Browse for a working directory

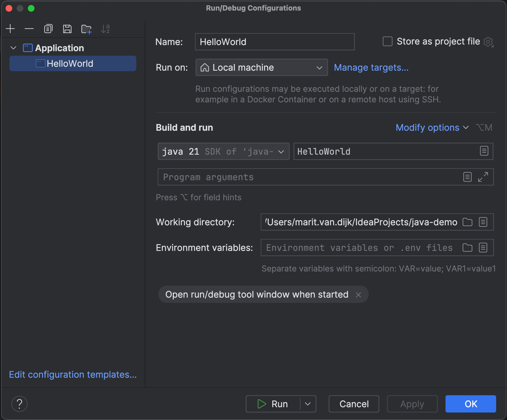[x=467, y=222]
